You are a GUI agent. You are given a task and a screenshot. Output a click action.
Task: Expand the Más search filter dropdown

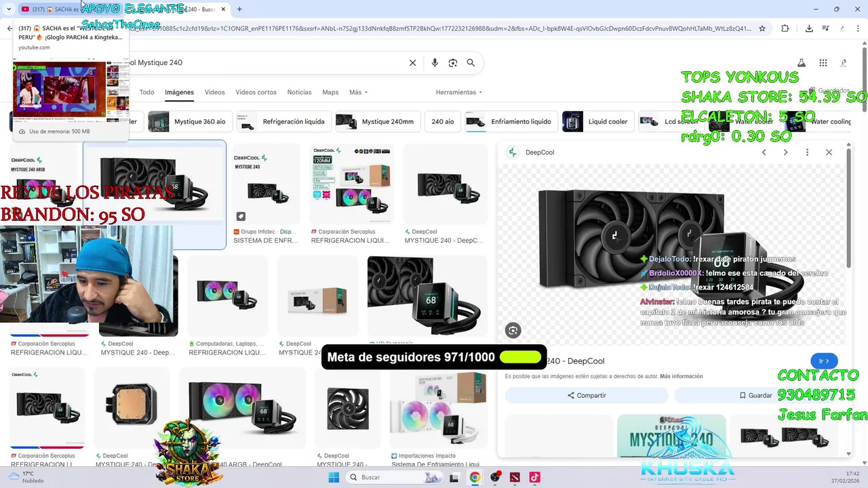pyautogui.click(x=358, y=92)
